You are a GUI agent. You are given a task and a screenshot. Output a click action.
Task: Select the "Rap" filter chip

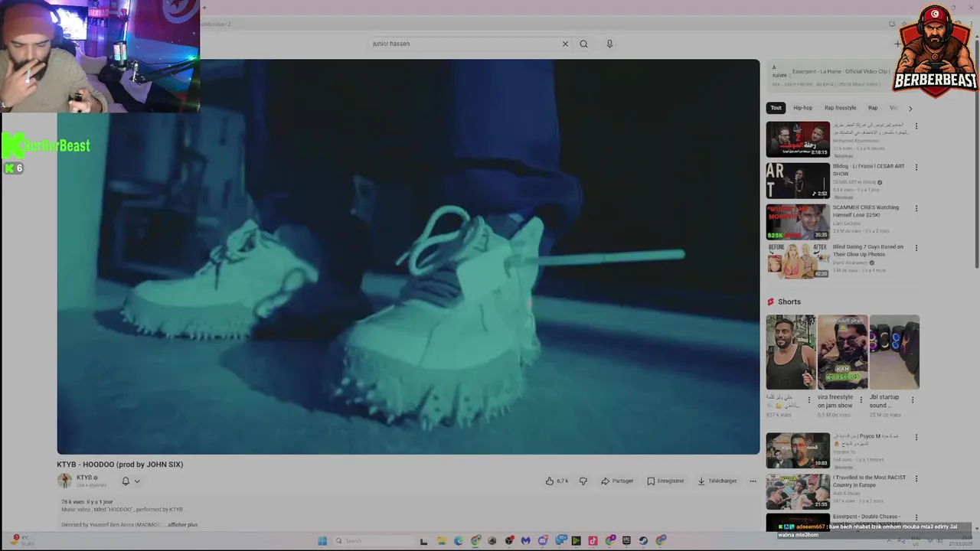click(x=873, y=108)
